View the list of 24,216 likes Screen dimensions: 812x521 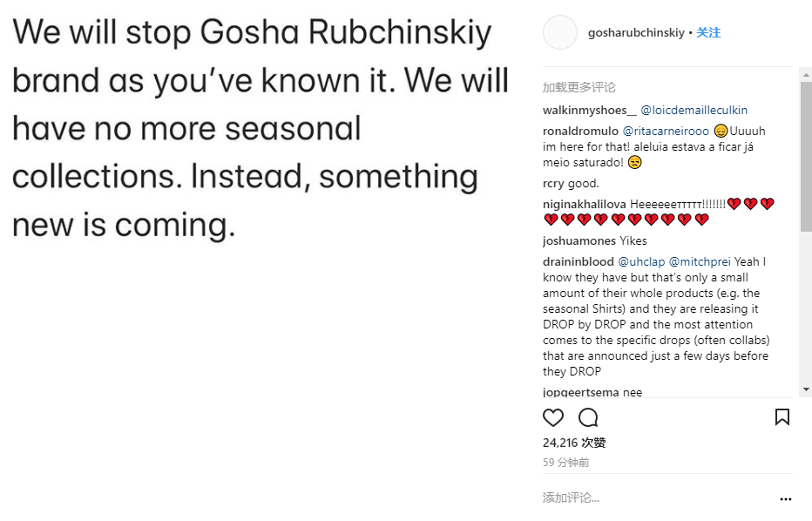point(573,443)
